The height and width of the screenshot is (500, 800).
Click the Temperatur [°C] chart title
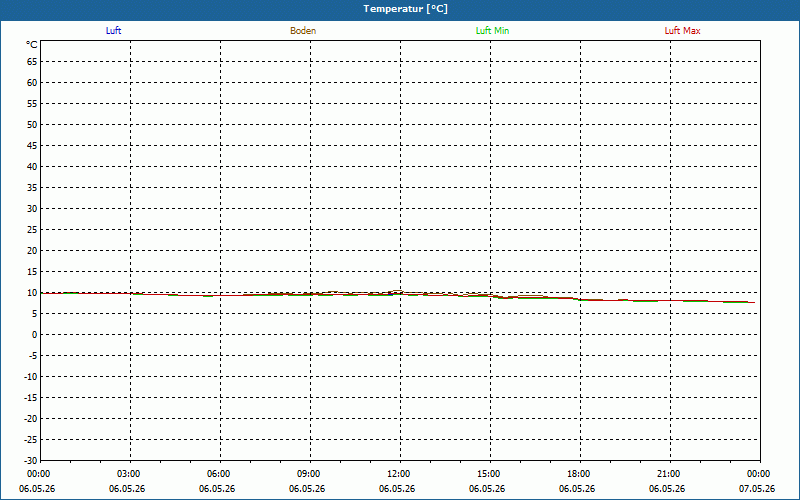pyautogui.click(x=406, y=9)
